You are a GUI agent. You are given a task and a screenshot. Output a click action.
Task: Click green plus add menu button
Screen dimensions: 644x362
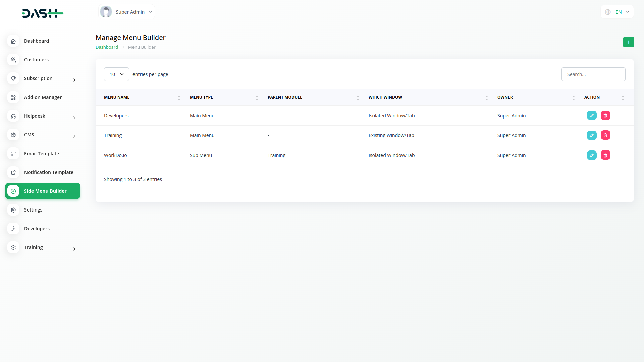point(628,42)
